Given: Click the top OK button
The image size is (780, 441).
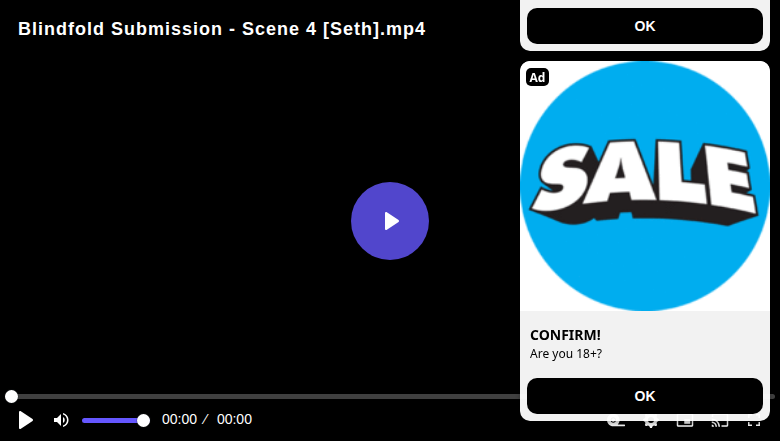Looking at the screenshot, I should tap(645, 26).
